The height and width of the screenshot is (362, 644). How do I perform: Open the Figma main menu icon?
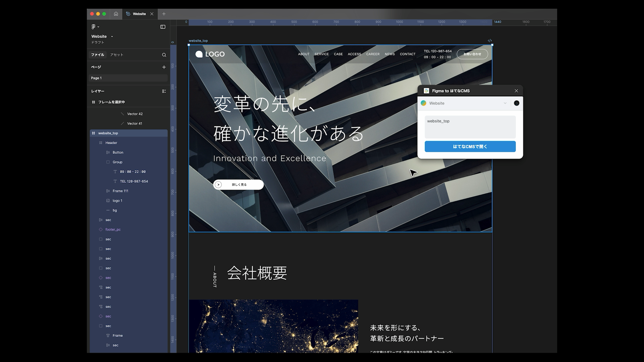tap(93, 26)
